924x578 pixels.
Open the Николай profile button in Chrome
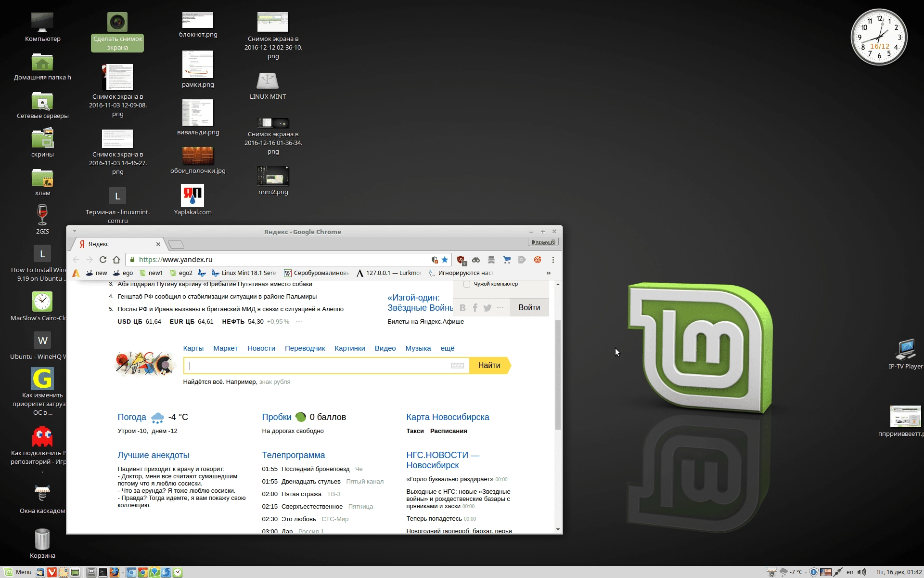click(543, 242)
